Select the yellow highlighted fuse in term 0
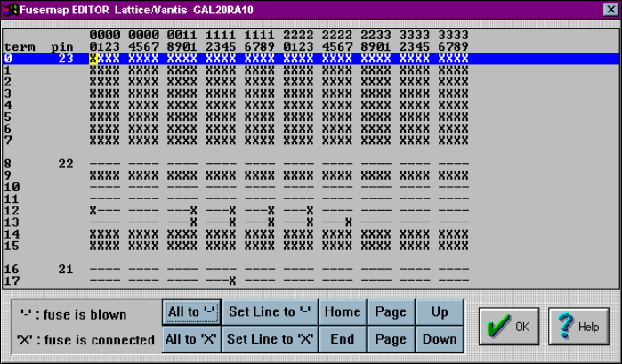 point(93,59)
